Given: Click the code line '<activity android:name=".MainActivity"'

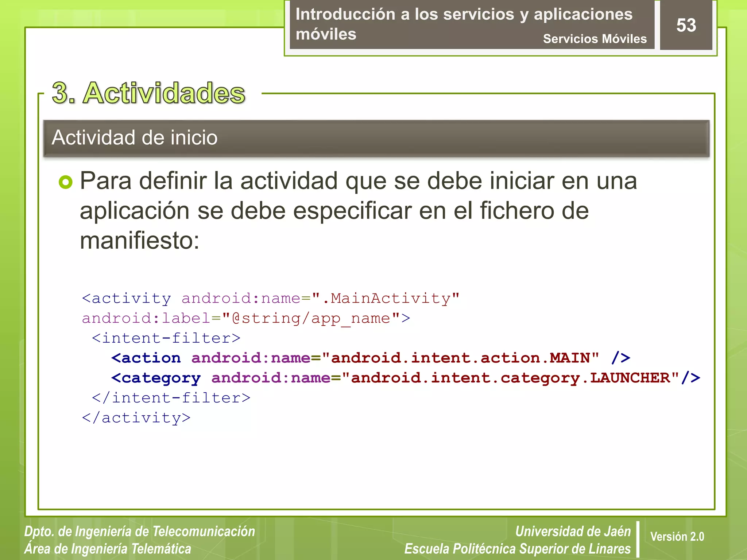Looking at the screenshot, I should point(270,298).
